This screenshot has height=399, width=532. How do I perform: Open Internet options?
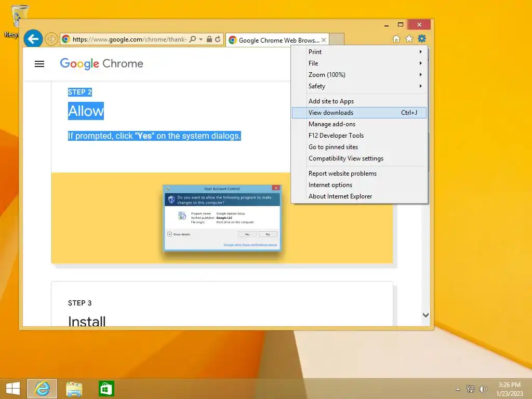tap(359, 185)
